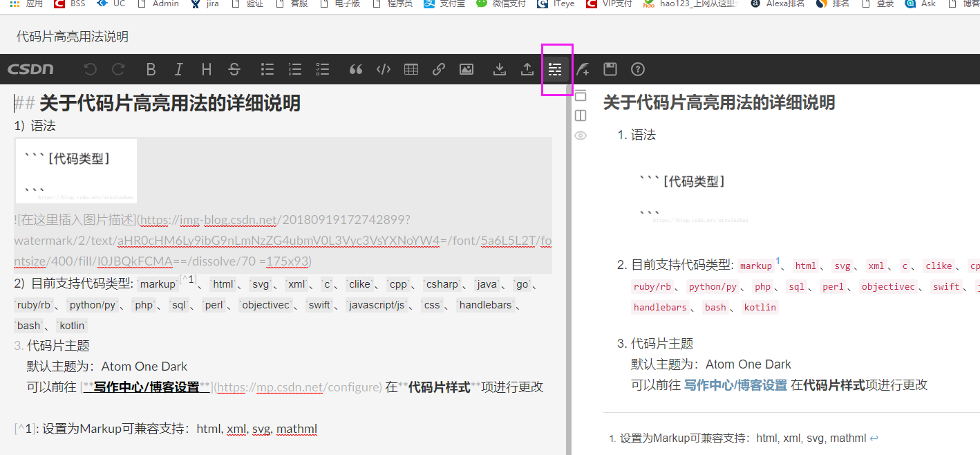Open the Admin bookmark
This screenshot has height=455, width=980.
(158, 4)
